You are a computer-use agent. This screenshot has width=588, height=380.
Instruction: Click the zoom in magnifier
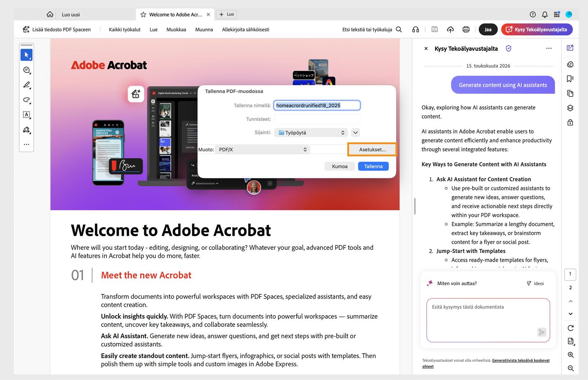570,355
